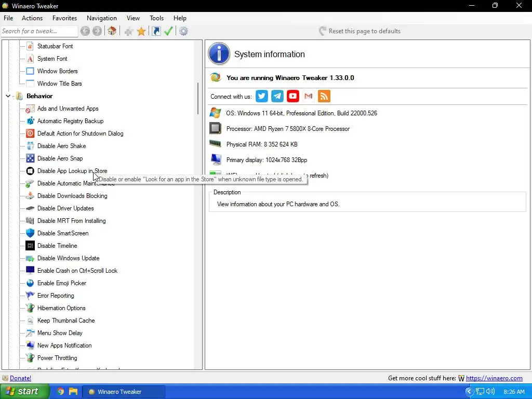Open the YouTube link icon
This screenshot has width=532, height=399.
[293, 96]
